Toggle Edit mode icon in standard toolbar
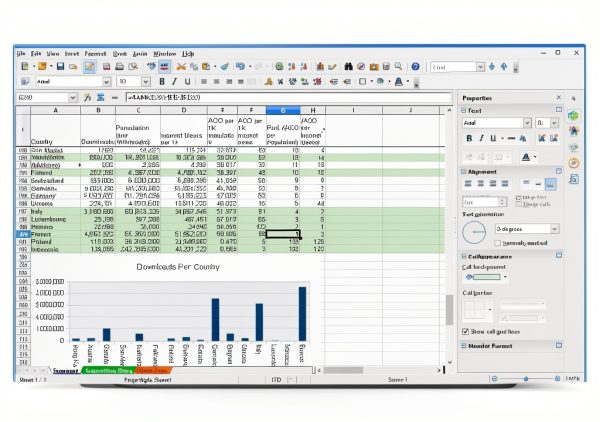The height and width of the screenshot is (422, 600). [90, 67]
